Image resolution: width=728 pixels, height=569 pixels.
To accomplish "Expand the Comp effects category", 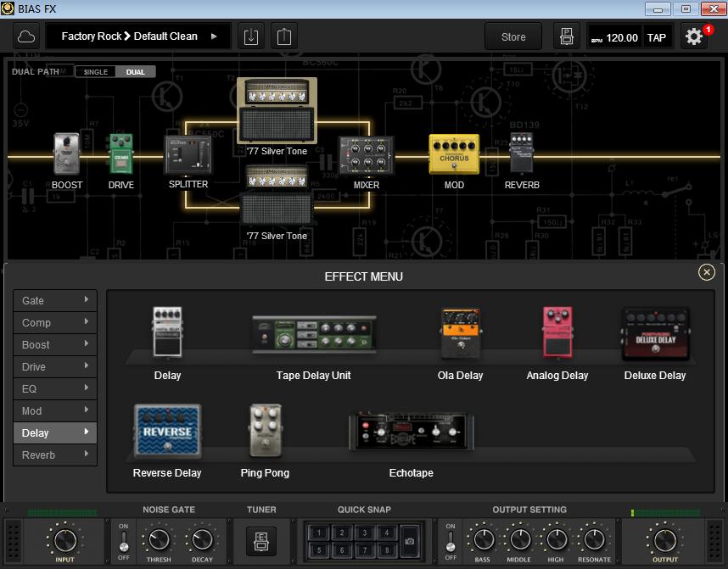I will (x=54, y=322).
